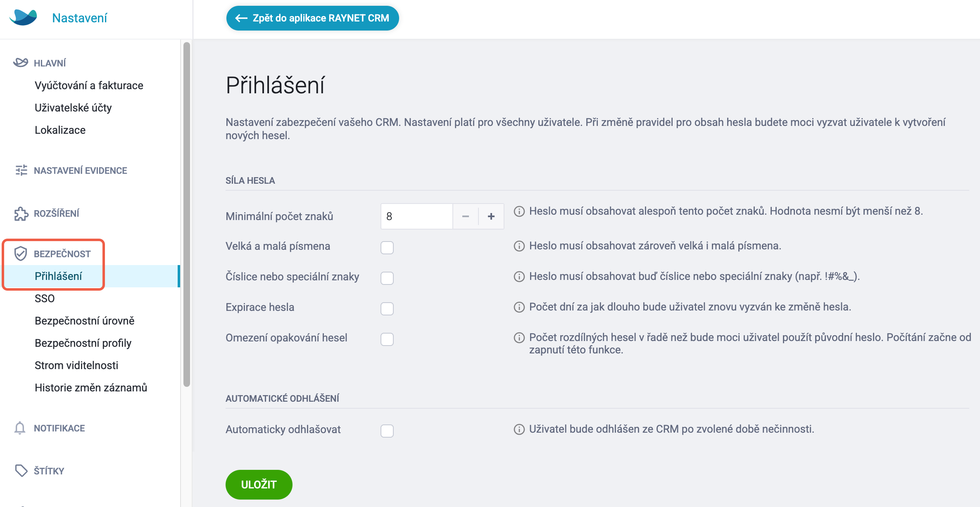Click the Rozšíření puzzle piece icon
This screenshot has width=980, height=507.
(x=21, y=213)
